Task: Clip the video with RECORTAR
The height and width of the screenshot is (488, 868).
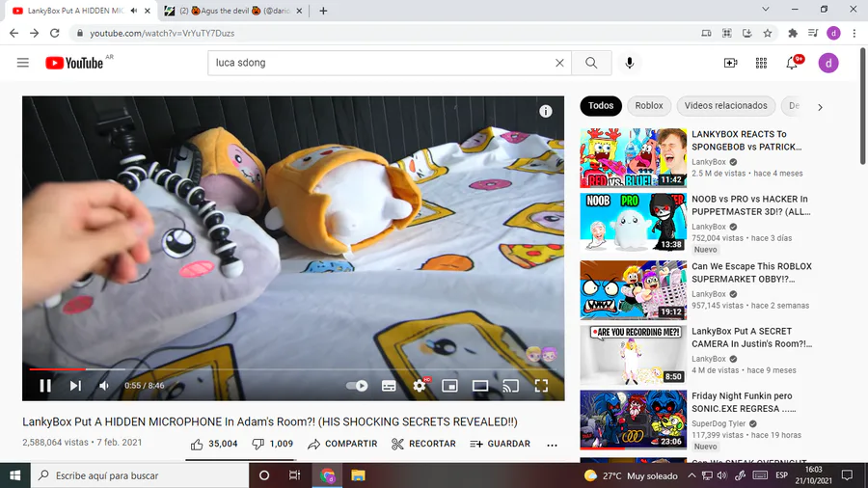Action: 423,444
